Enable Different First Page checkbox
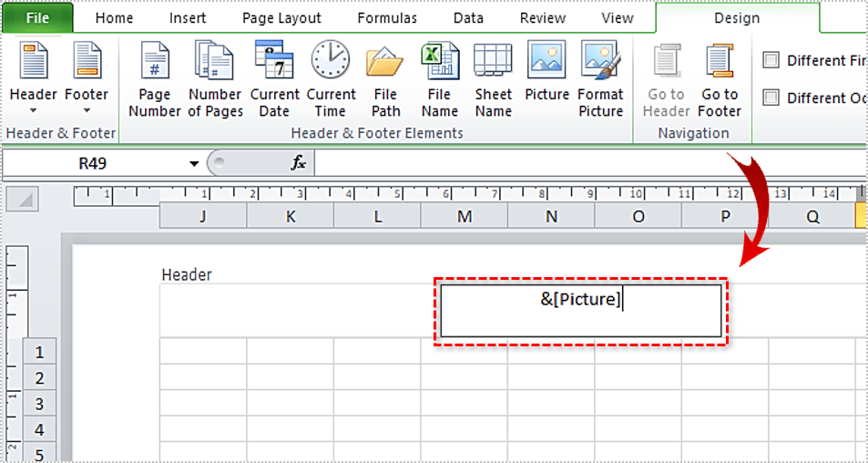868x463 pixels. click(x=771, y=60)
